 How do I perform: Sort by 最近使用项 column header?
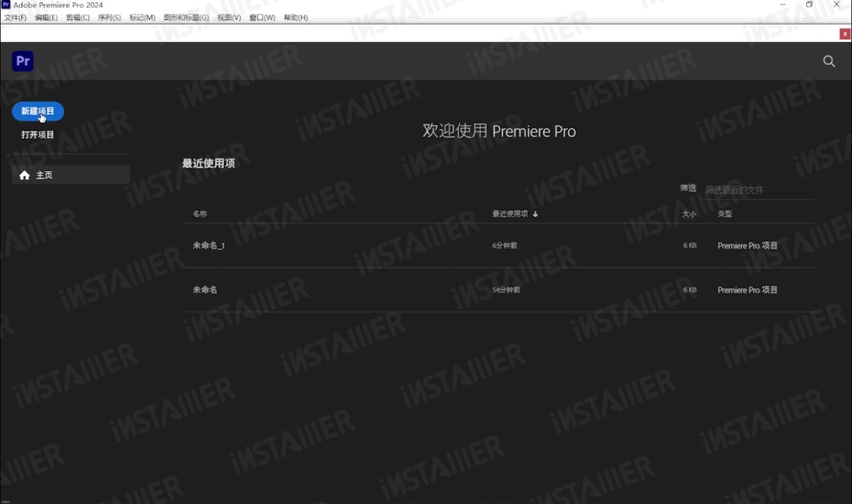coord(510,214)
